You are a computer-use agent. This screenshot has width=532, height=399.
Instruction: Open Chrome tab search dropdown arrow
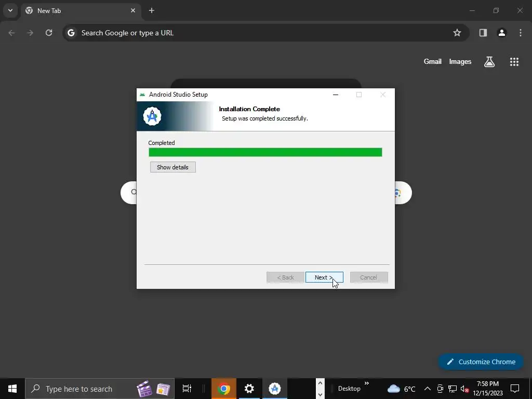(x=10, y=10)
